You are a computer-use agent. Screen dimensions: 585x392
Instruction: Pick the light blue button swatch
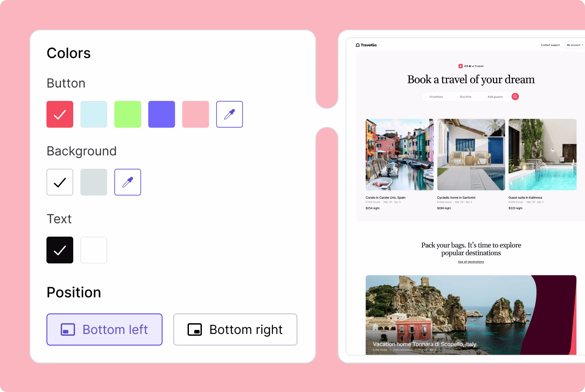coord(94,114)
